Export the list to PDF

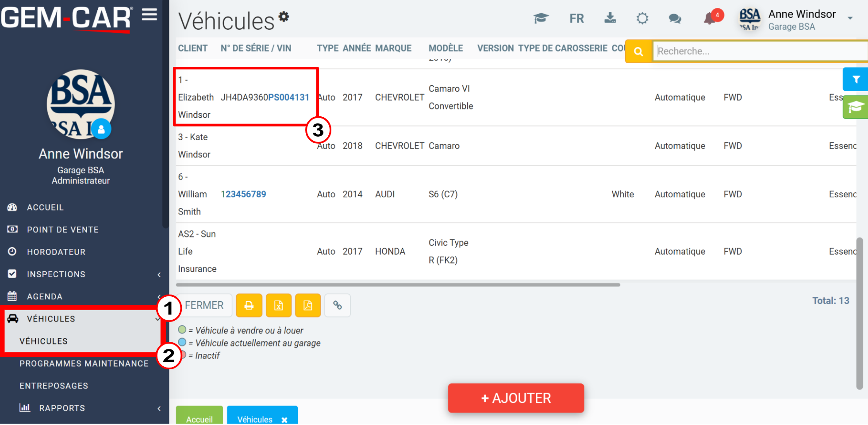pos(308,306)
